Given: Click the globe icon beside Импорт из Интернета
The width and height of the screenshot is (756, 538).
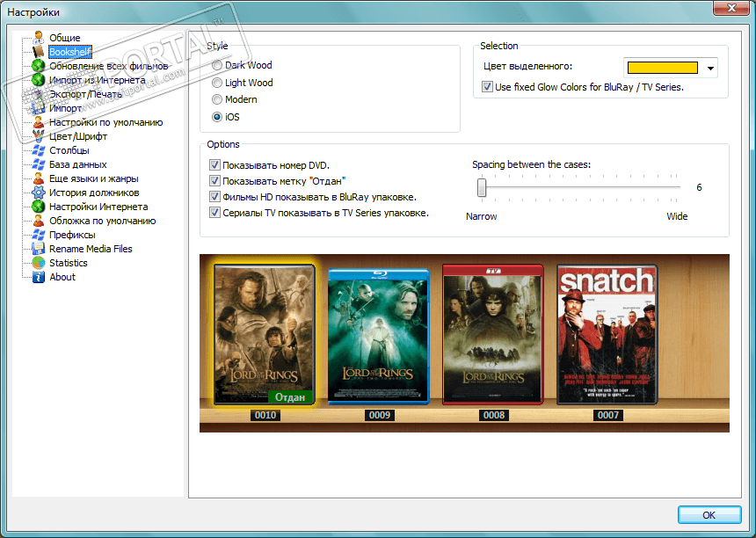Looking at the screenshot, I should click(x=39, y=79).
